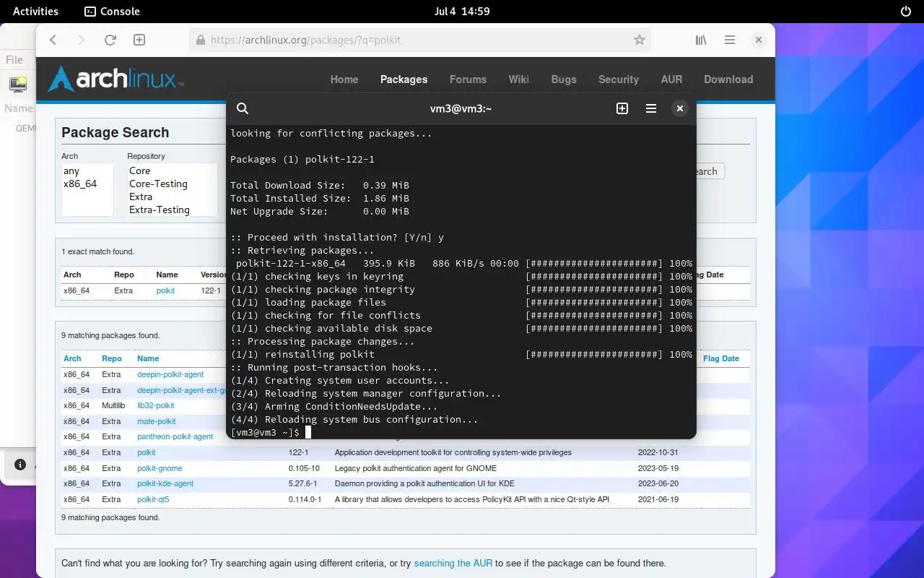The width and height of the screenshot is (924, 578).
Task: Click the date 2022-10-31
Action: (x=658, y=452)
